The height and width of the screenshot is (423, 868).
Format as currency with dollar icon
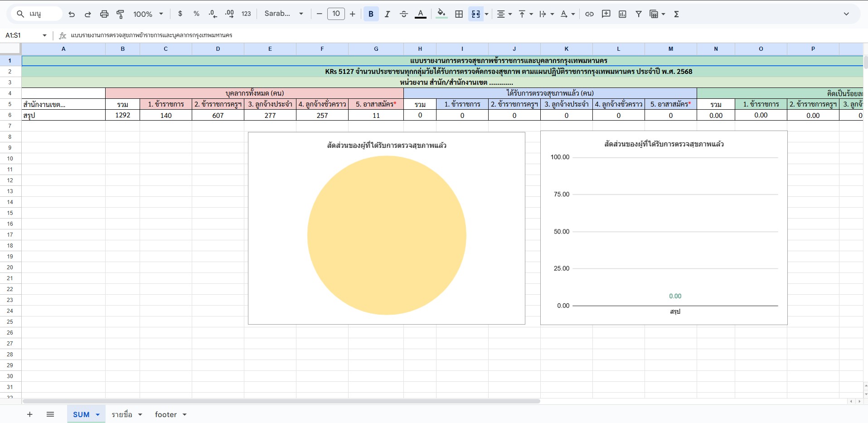coord(180,14)
